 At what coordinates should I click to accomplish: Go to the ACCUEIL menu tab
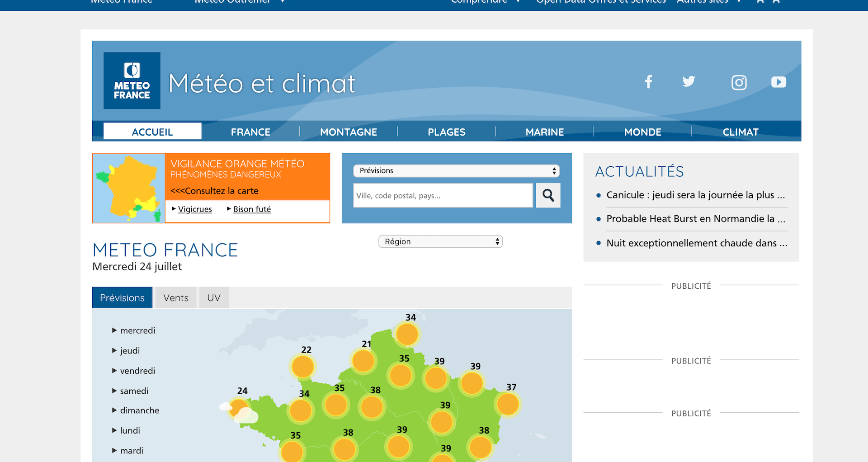[152, 132]
